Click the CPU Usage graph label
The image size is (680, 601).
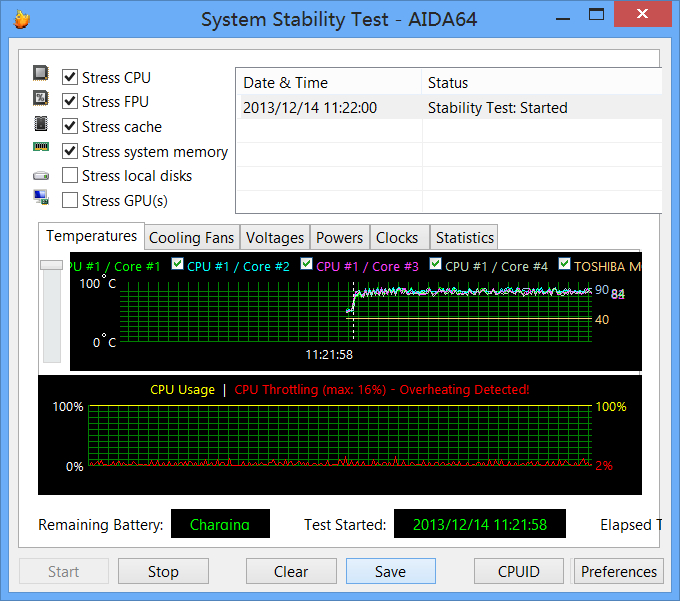click(x=183, y=389)
